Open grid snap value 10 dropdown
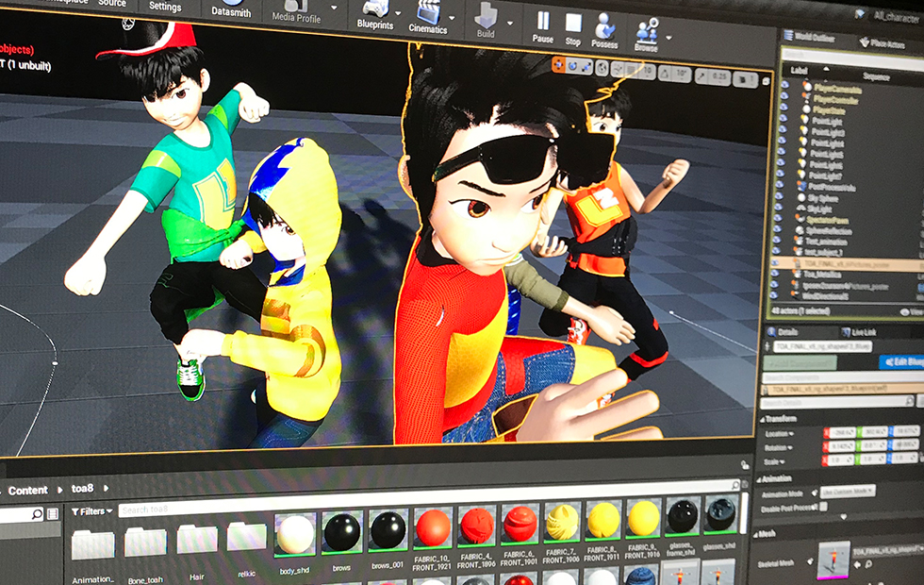Screen dimensions: 924x585 [647, 72]
